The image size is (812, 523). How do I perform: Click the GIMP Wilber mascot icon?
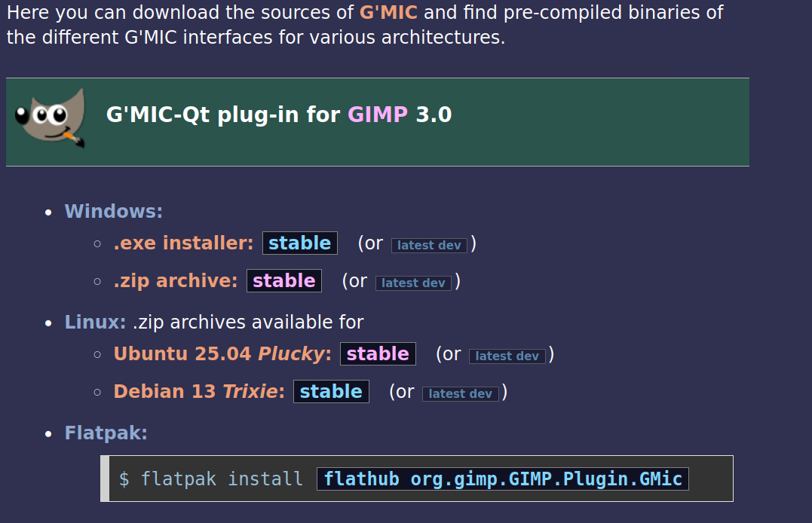point(51,118)
